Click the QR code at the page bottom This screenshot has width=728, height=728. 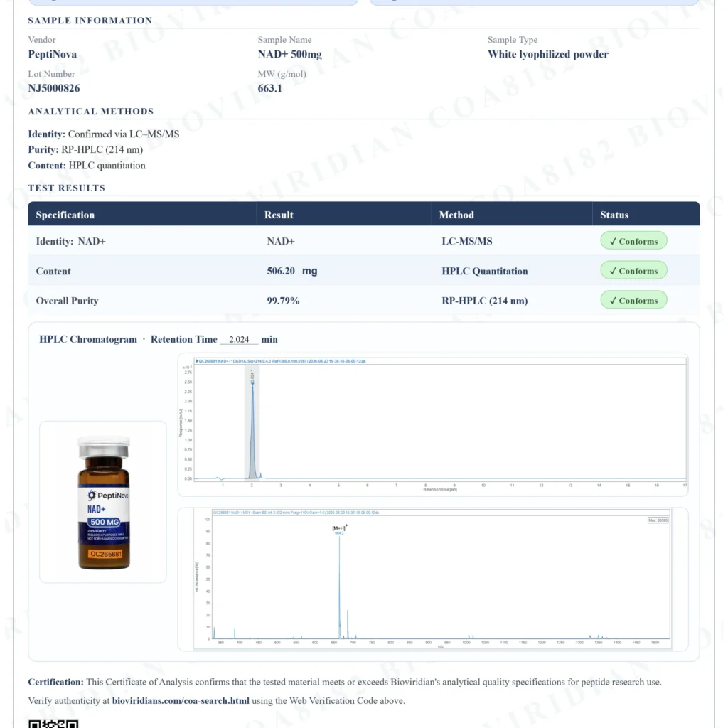tap(53, 723)
